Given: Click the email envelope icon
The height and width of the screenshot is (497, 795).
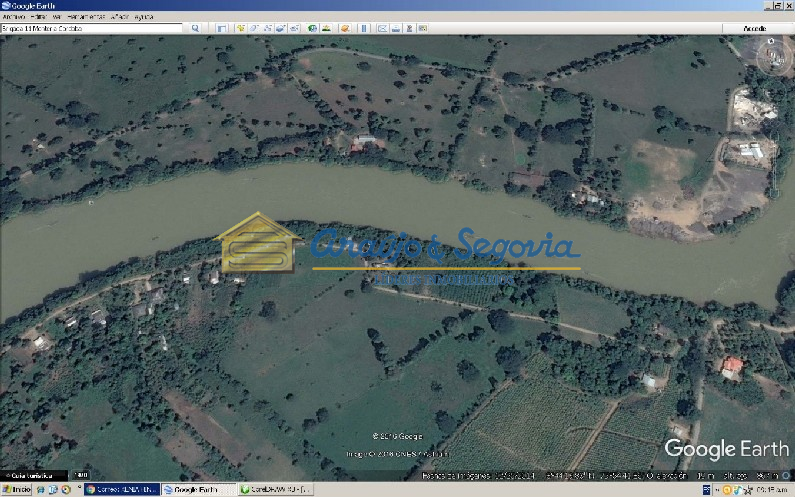Looking at the screenshot, I should (381, 29).
